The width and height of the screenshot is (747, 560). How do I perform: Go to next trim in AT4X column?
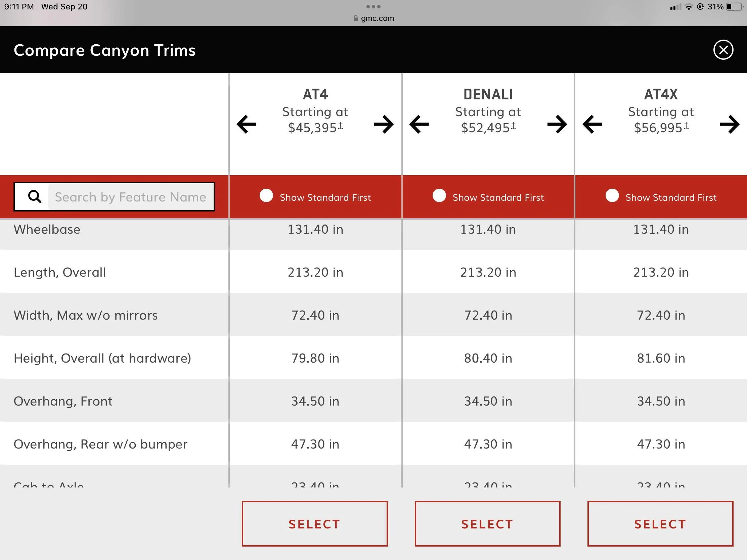pyautogui.click(x=730, y=124)
